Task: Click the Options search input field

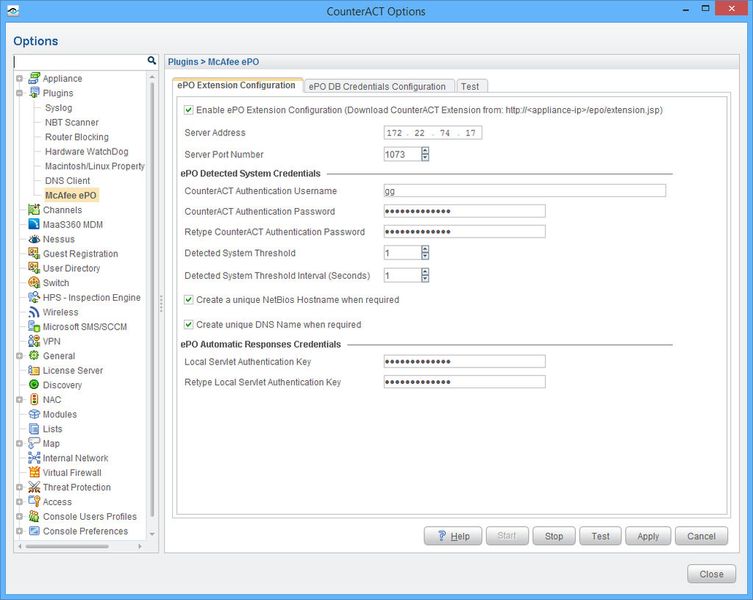Action: tap(80, 61)
